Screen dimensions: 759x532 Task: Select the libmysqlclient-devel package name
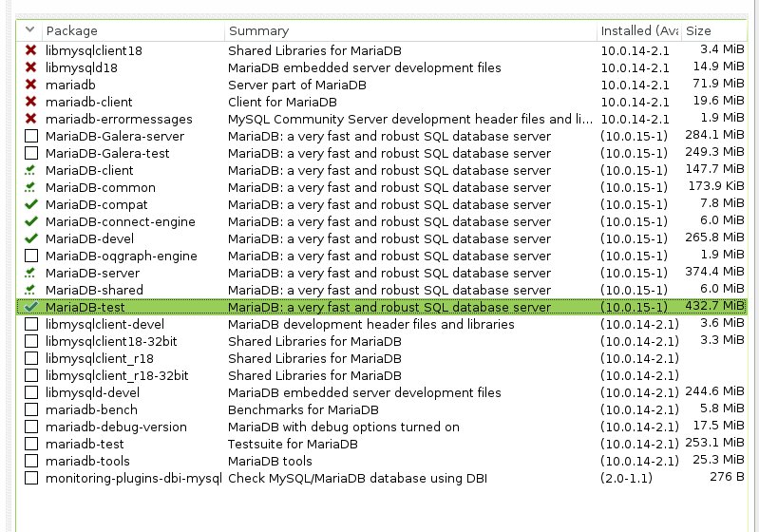(105, 324)
